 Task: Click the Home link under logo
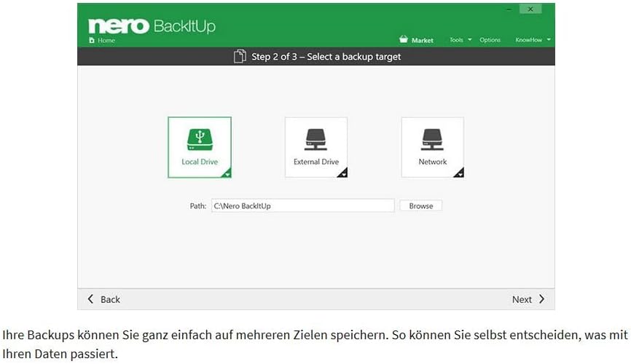point(102,40)
